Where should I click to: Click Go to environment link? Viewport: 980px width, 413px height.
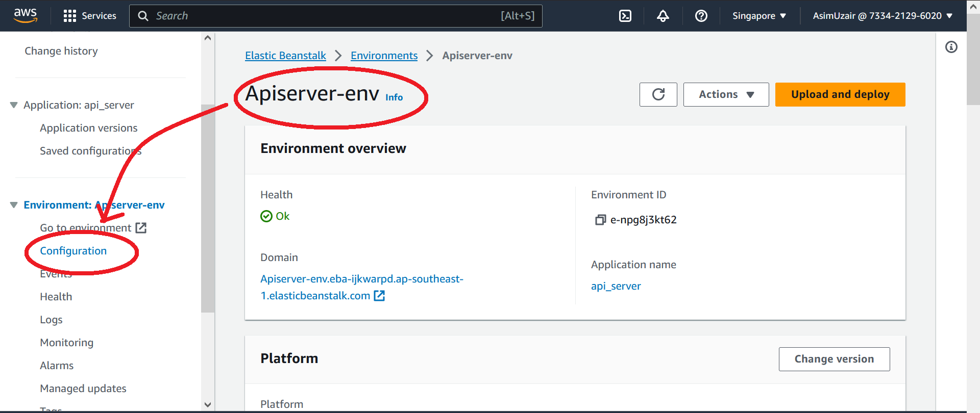86,228
